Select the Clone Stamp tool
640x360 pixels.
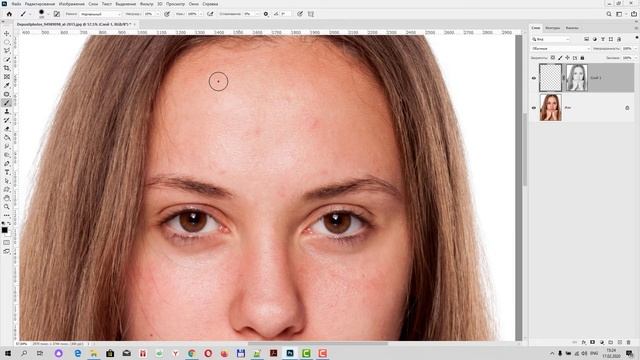(7, 111)
